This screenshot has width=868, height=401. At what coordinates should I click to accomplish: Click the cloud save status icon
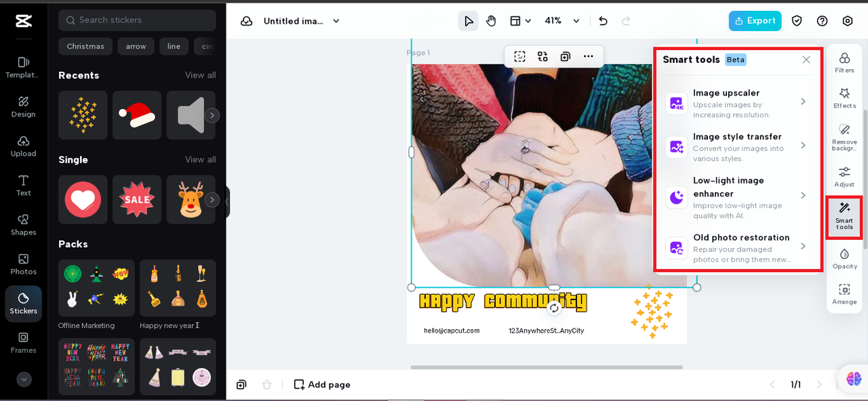[247, 21]
